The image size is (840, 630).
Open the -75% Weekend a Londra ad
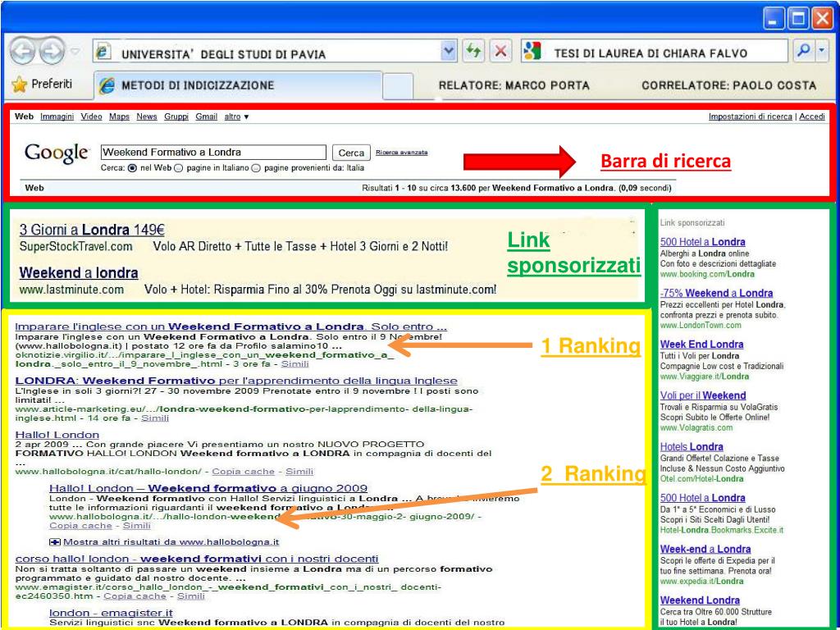(716, 293)
